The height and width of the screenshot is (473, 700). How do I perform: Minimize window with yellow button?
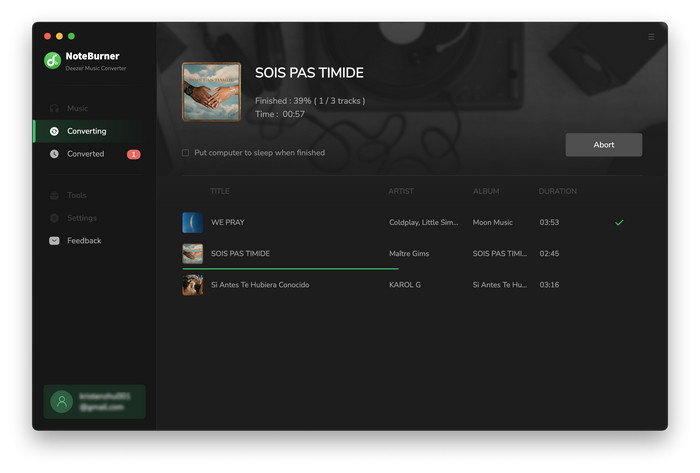click(x=59, y=36)
